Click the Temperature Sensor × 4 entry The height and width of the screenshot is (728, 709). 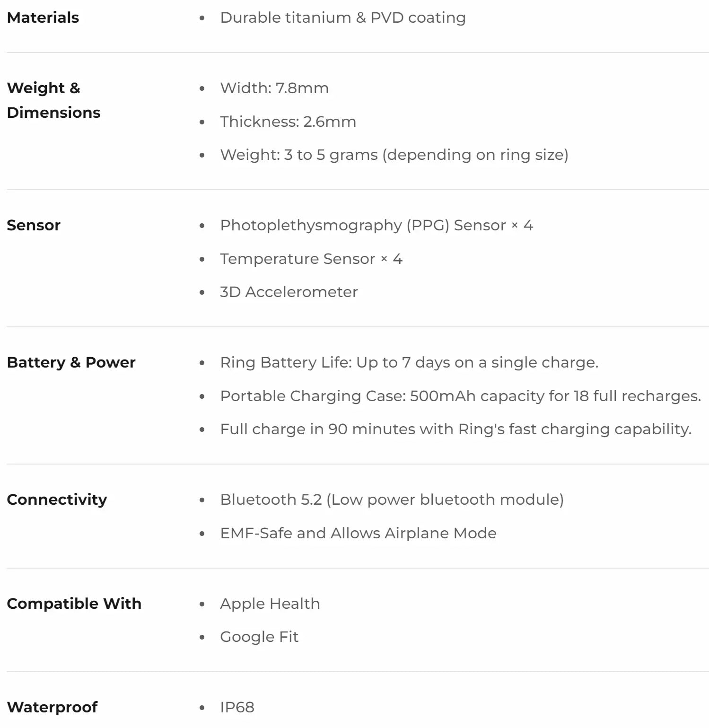tap(311, 259)
